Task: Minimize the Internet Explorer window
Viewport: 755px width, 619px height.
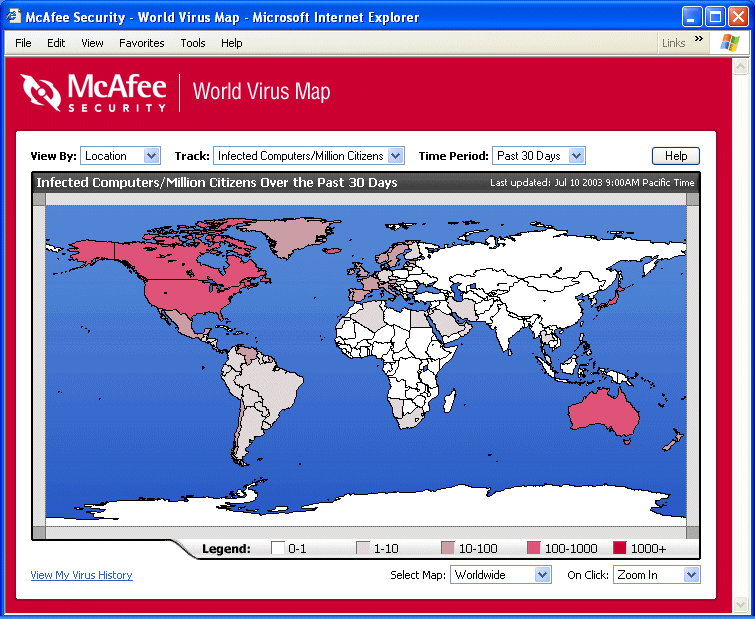Action: [x=692, y=17]
